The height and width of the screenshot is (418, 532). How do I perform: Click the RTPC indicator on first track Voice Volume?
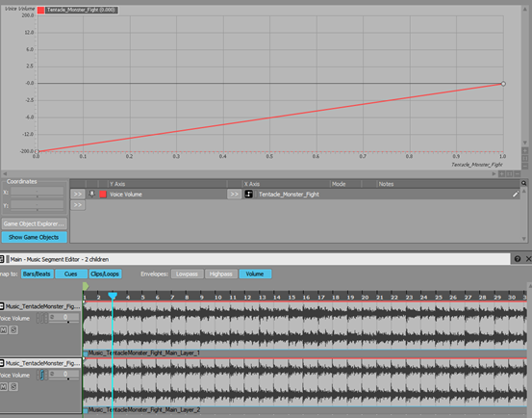click(x=42, y=318)
